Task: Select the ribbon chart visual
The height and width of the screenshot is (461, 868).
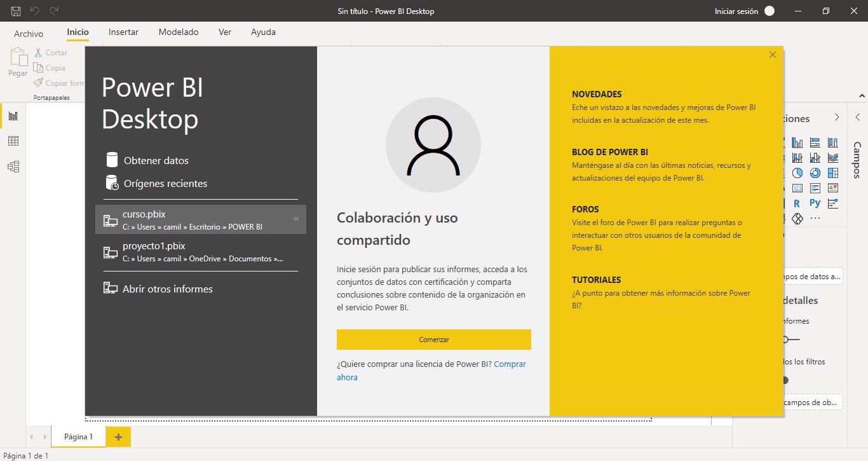Action: [x=833, y=158]
